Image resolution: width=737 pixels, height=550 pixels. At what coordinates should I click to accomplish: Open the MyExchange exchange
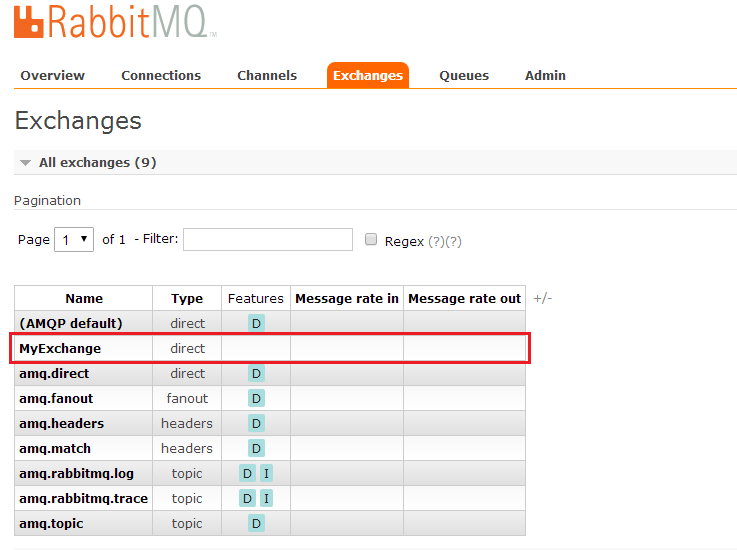click(x=60, y=348)
